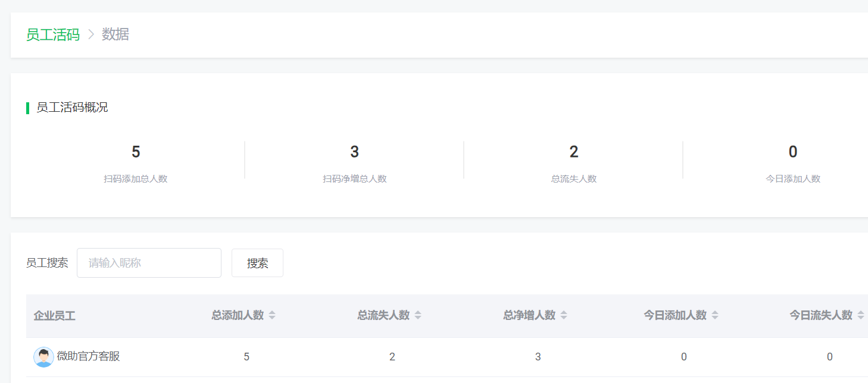
Task: Sort by 今日添加人数 column sort icon
Action: coord(715,315)
